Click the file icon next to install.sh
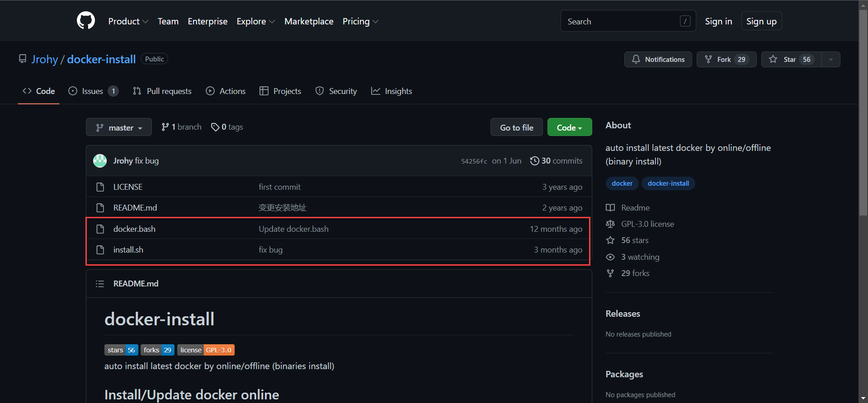This screenshot has height=403, width=868. (100, 250)
